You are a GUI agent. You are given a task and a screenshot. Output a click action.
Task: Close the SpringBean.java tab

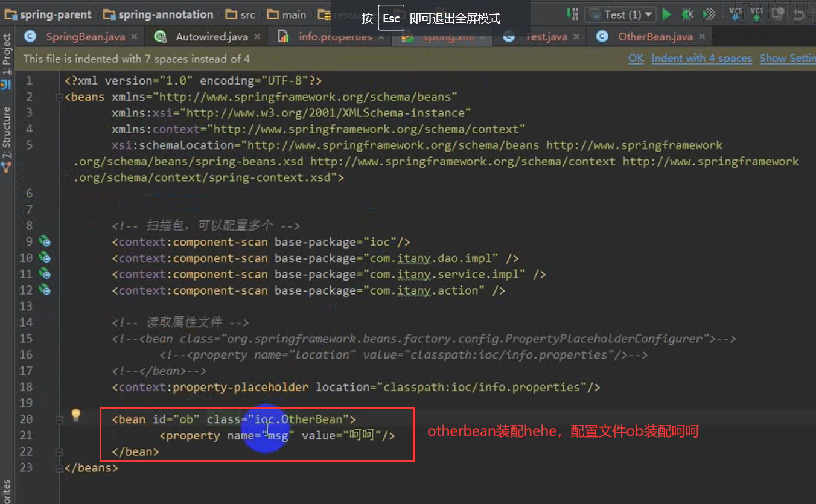click(134, 37)
